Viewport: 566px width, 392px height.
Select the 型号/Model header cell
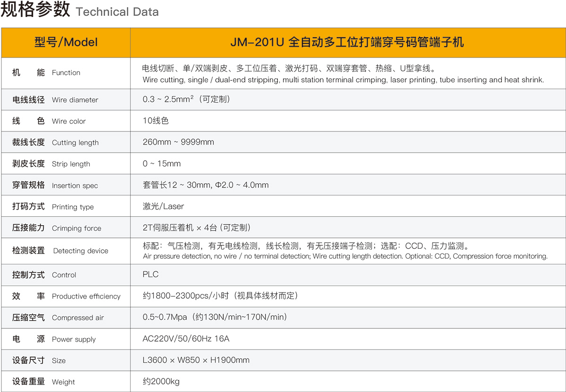66,42
